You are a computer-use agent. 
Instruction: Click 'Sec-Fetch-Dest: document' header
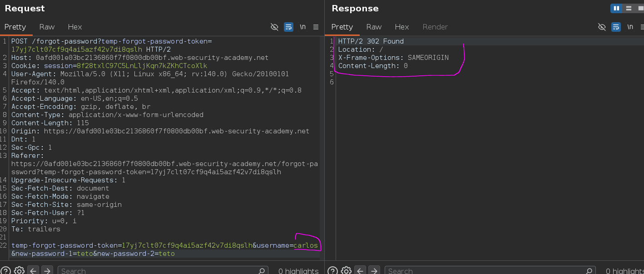coord(60,188)
